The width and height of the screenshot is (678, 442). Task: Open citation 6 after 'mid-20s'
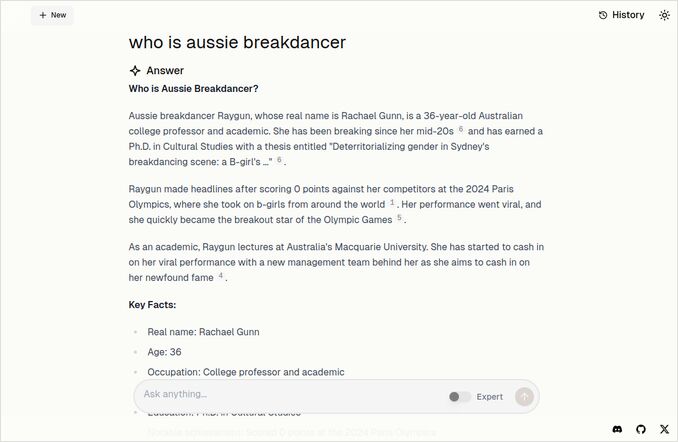tap(461, 129)
